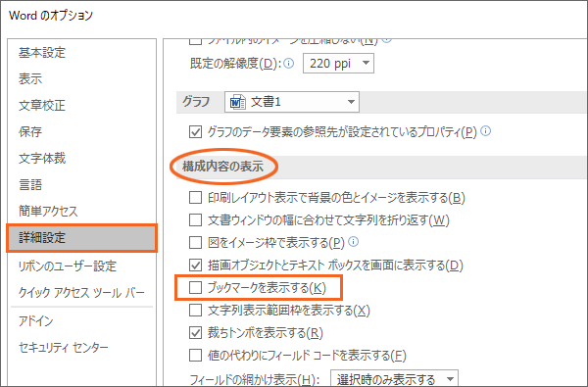Enable 印刷レイアウト表示で背景の色とイメージを表示する
The image size is (588, 387).
[195, 197]
